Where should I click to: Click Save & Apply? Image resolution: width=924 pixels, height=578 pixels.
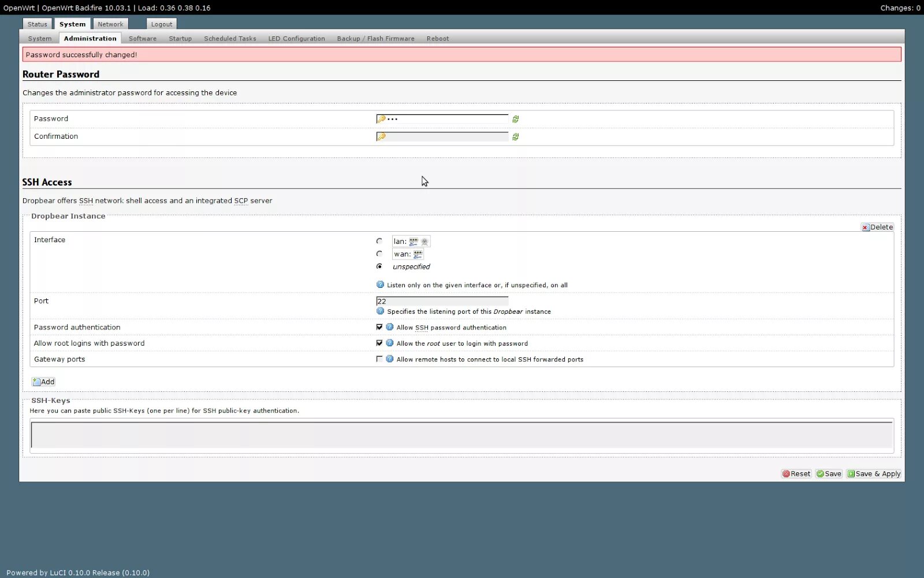[874, 473]
